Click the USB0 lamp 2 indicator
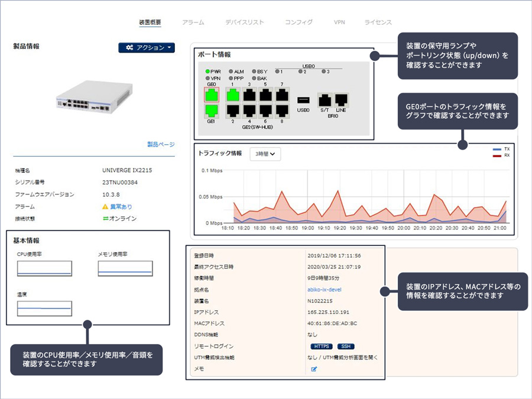532x399 pixels. [x=300, y=72]
